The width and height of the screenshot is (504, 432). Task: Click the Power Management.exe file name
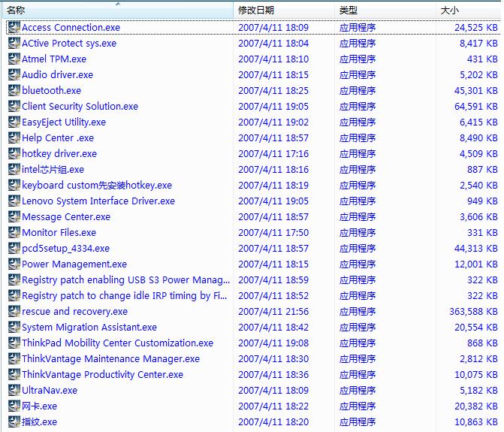point(74,264)
